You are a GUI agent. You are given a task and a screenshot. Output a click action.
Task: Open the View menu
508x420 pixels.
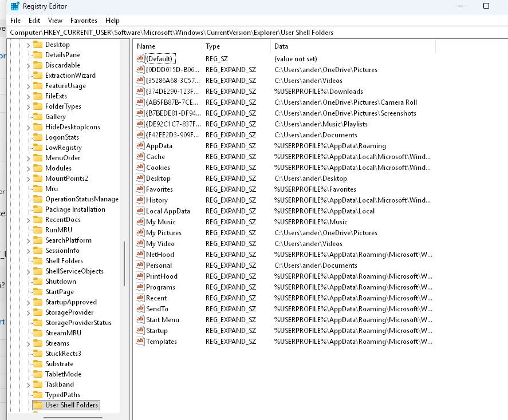click(55, 21)
